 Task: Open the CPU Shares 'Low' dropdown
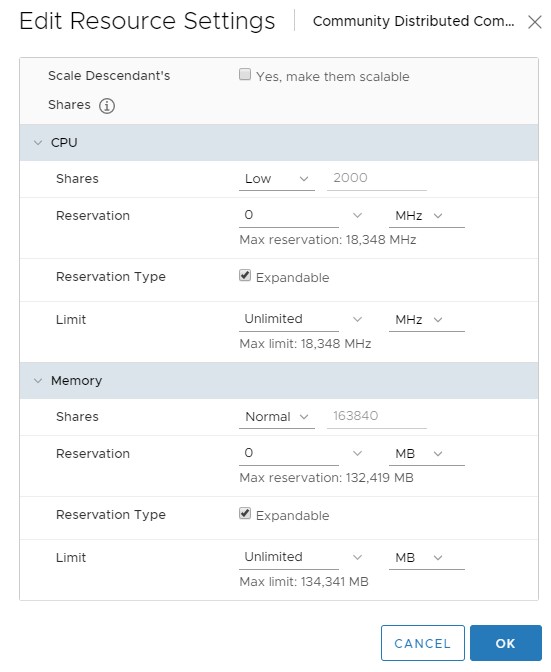click(x=277, y=179)
